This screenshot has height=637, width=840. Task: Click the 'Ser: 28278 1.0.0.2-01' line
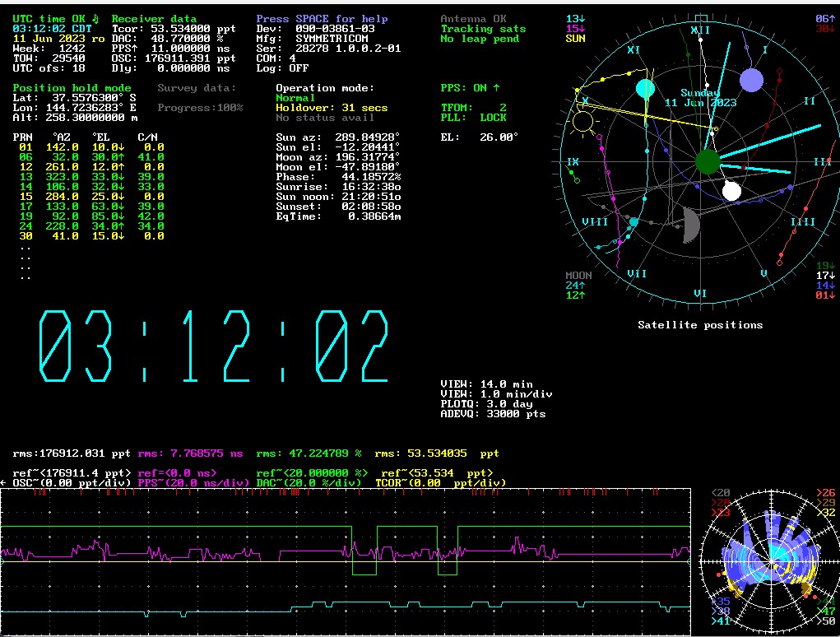[x=328, y=49]
